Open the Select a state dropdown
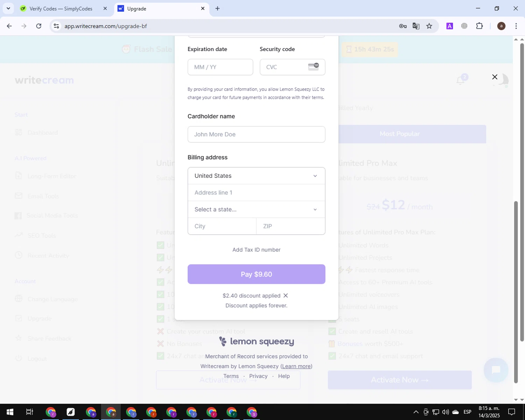 click(256, 209)
